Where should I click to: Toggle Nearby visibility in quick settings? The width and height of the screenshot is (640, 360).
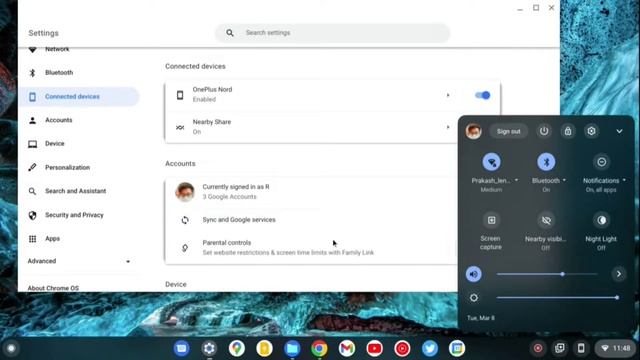pyautogui.click(x=546, y=220)
